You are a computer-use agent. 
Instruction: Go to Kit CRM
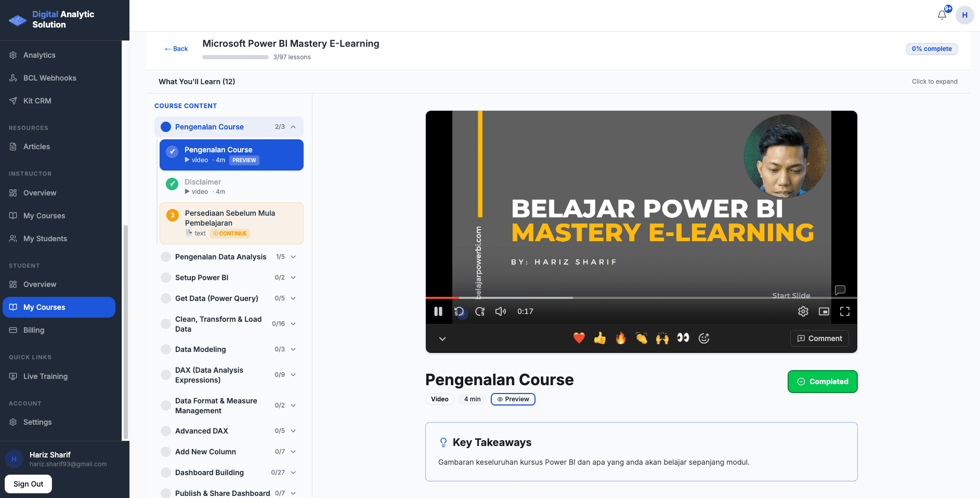tap(59, 101)
